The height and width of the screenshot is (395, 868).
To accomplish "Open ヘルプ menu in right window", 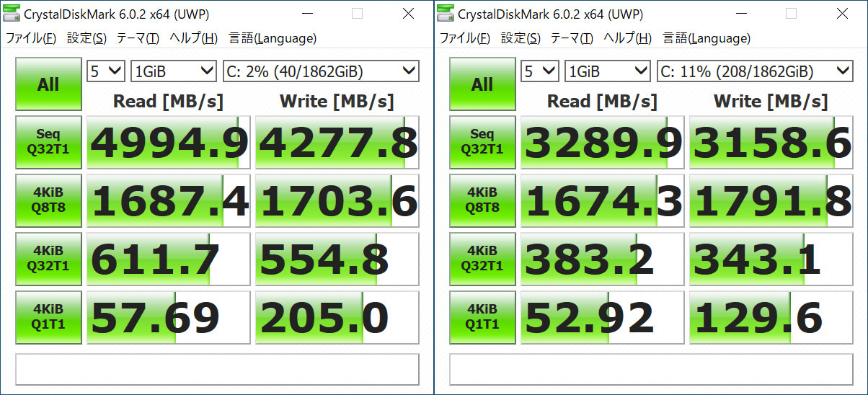I will 628,38.
